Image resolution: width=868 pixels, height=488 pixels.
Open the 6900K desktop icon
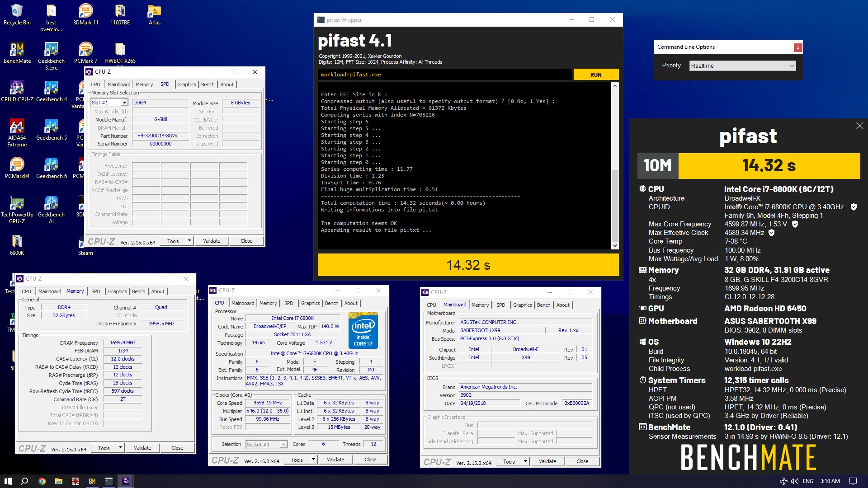tap(17, 245)
